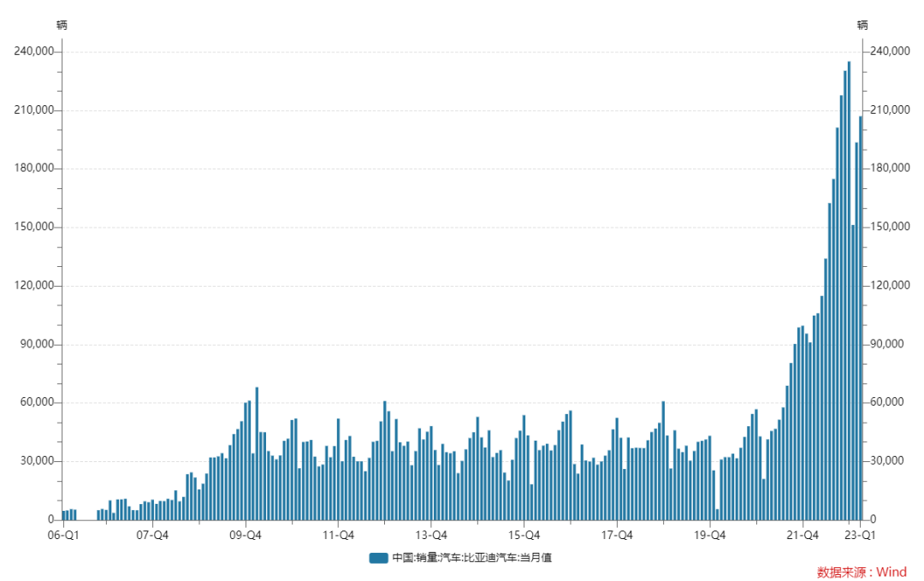Click the tallest bar in the chart
Viewport: 924px width, 581px height.
[x=849, y=291]
